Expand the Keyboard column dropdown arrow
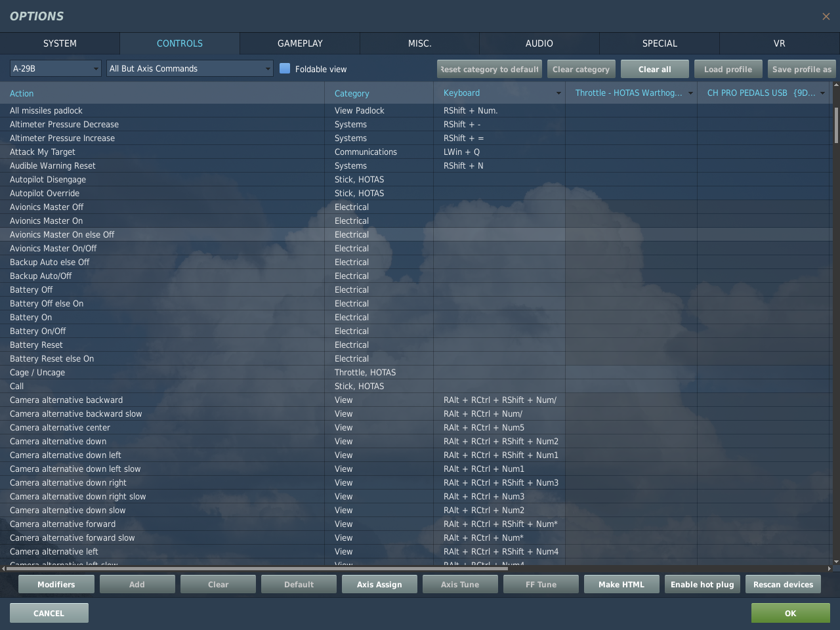840x630 pixels. point(558,93)
